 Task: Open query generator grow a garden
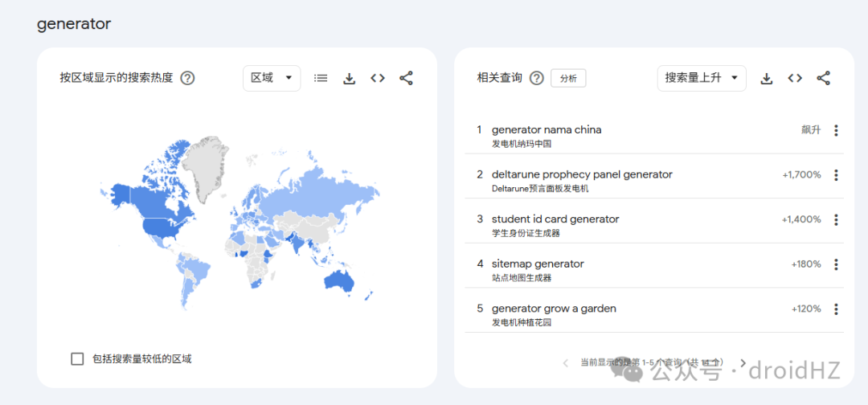[x=554, y=309]
